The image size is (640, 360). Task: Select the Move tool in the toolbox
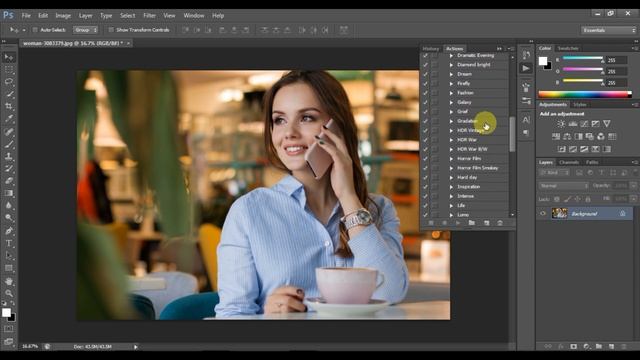[9, 58]
